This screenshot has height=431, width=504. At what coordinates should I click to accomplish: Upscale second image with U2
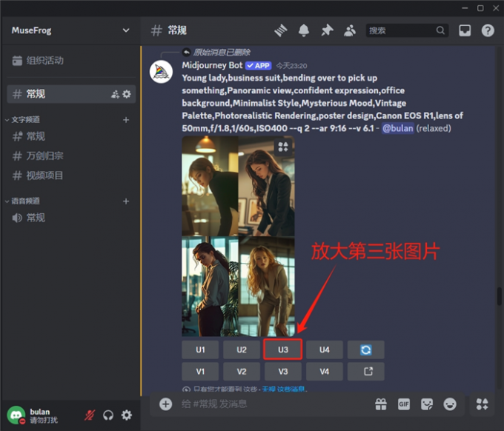pos(242,350)
